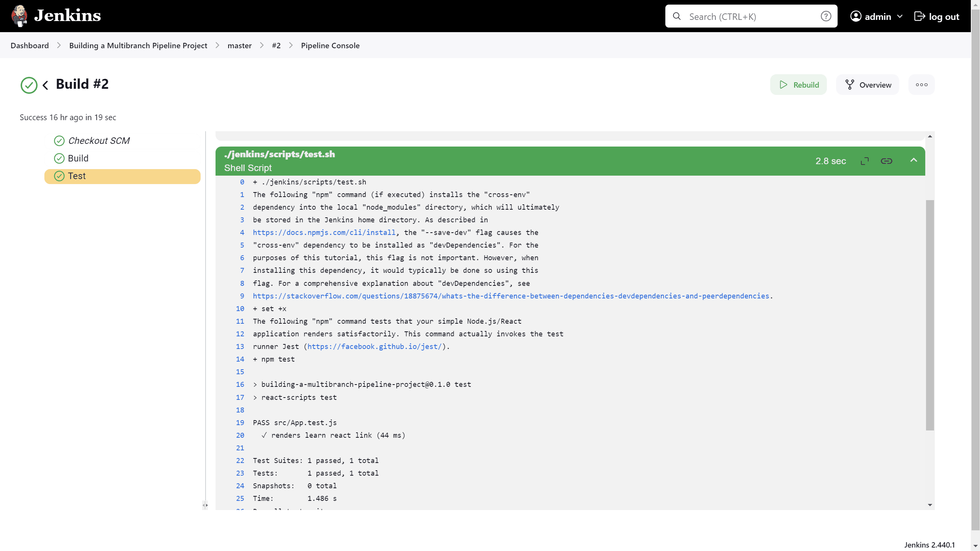This screenshot has height=551, width=980.
Task: Select the Build stage in the tree
Action: pos(78,158)
